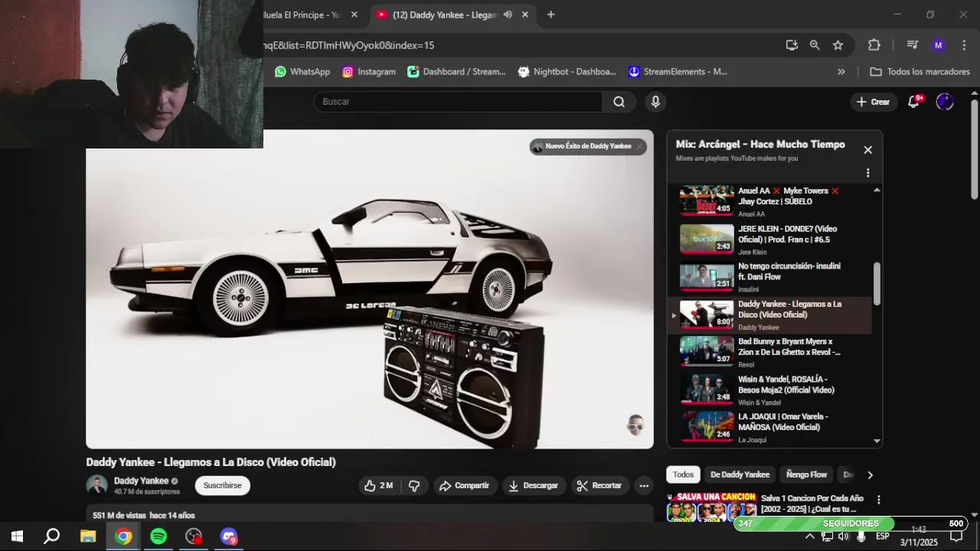This screenshot has width=980, height=551.
Task: Open YouTube notifications bell
Action: coord(913,102)
